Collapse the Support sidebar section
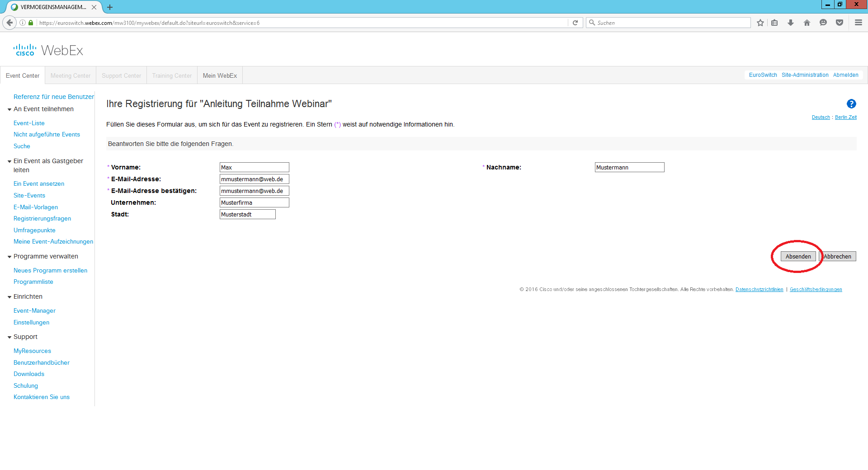This screenshot has height=470, width=868. [9, 337]
